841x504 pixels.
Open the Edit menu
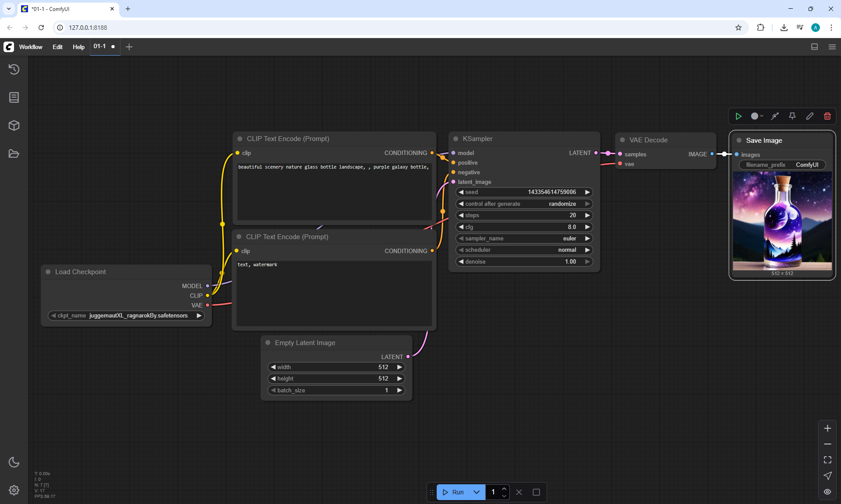pos(57,47)
